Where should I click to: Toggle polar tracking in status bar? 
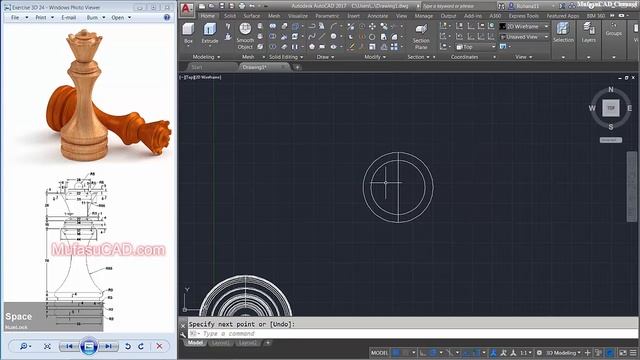(x=433, y=353)
